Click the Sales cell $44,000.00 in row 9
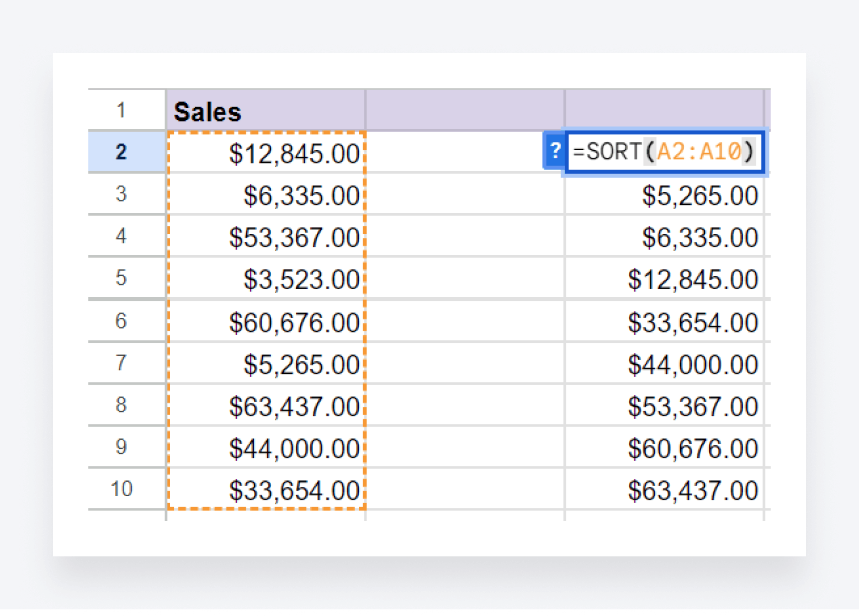Screen dimensions: 859x616 coord(266,447)
